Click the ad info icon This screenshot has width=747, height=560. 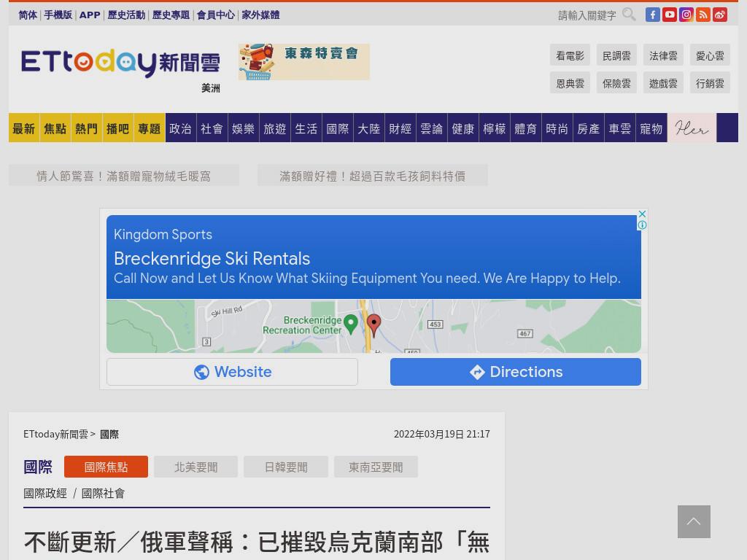click(642, 225)
